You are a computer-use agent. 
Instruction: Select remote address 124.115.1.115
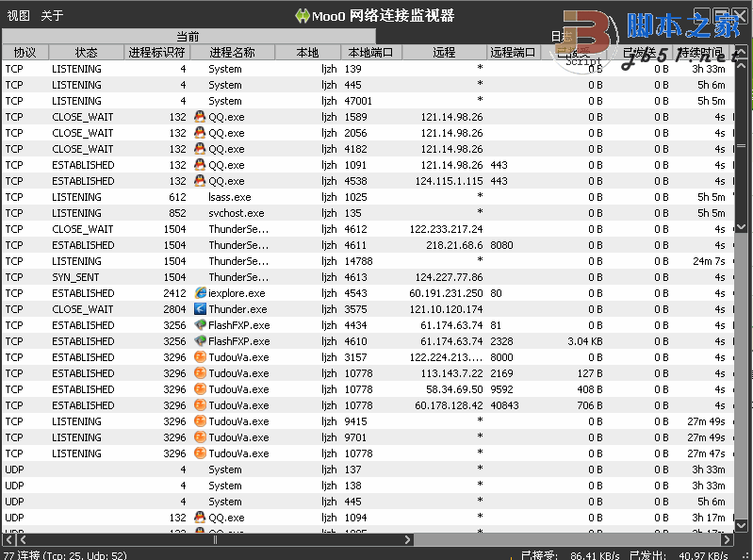click(449, 181)
